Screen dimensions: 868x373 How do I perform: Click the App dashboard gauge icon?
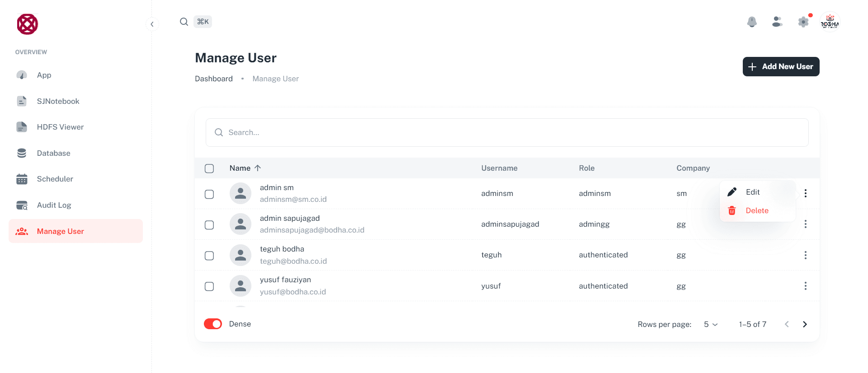tap(22, 75)
